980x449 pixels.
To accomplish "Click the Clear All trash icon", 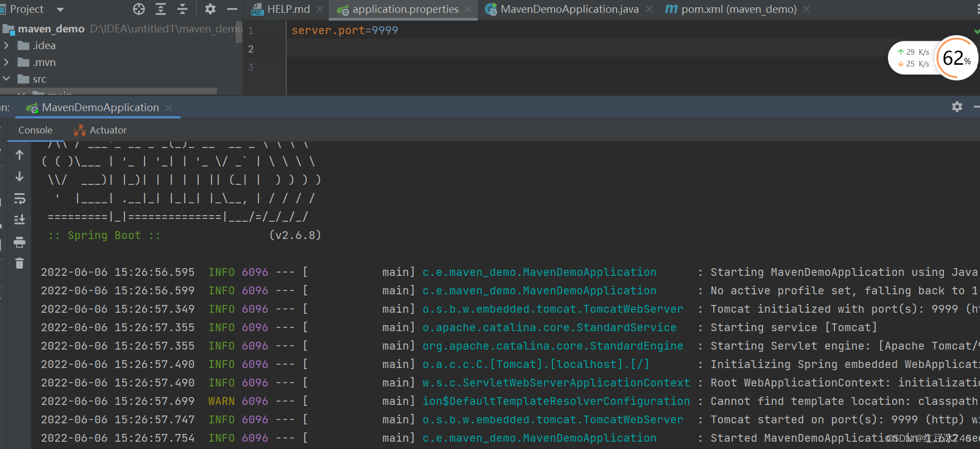I will tap(20, 263).
